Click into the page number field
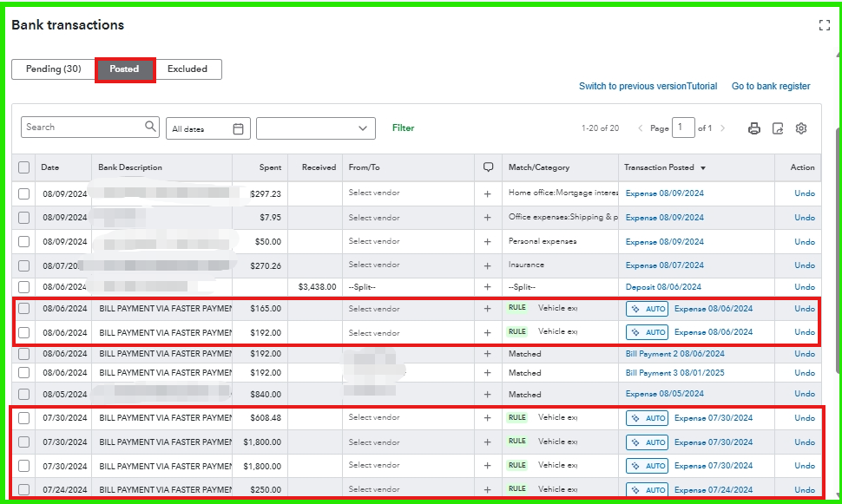The image size is (842, 504). point(683,128)
